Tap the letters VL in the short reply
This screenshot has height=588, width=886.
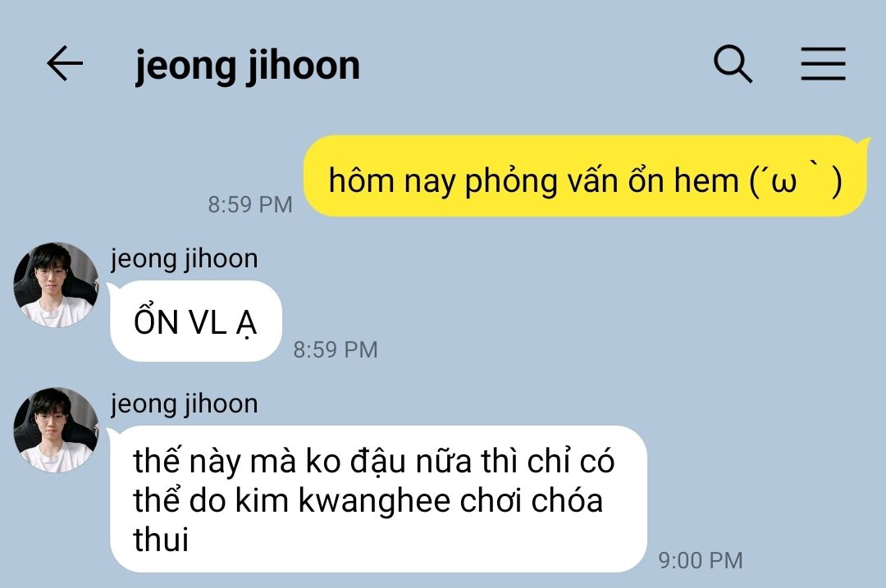[208, 322]
